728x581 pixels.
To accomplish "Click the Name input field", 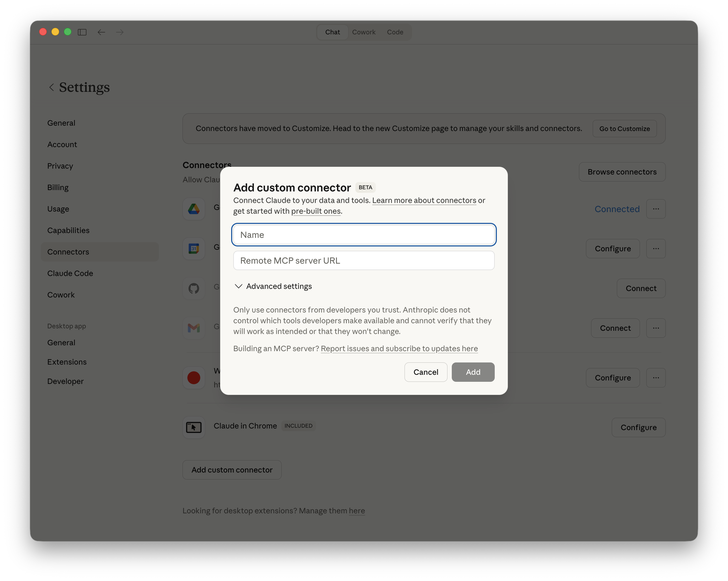I will [x=364, y=234].
